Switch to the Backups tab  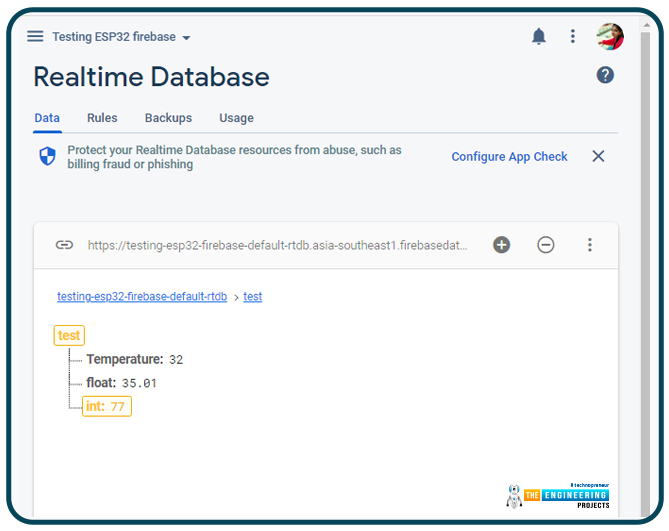click(168, 118)
